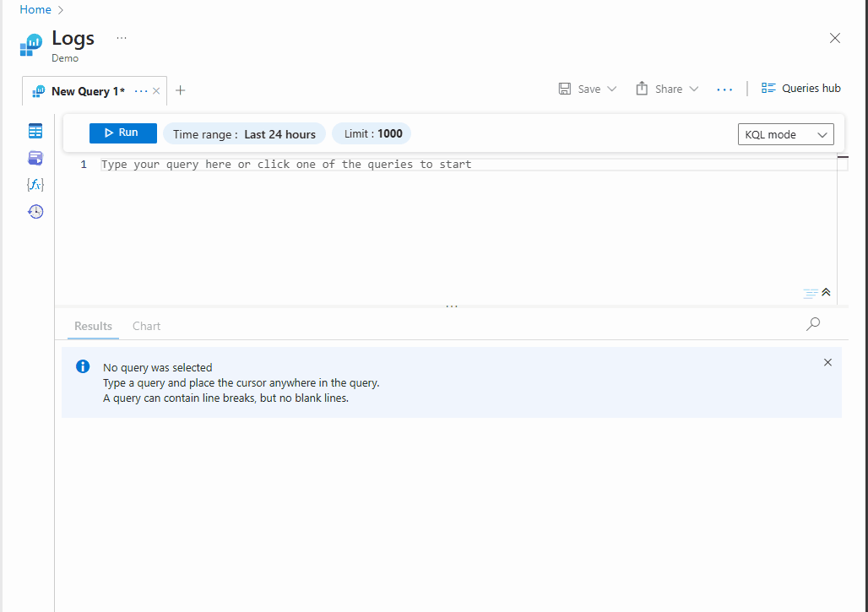This screenshot has width=868, height=612.
Task: Run the query
Action: coord(123,133)
